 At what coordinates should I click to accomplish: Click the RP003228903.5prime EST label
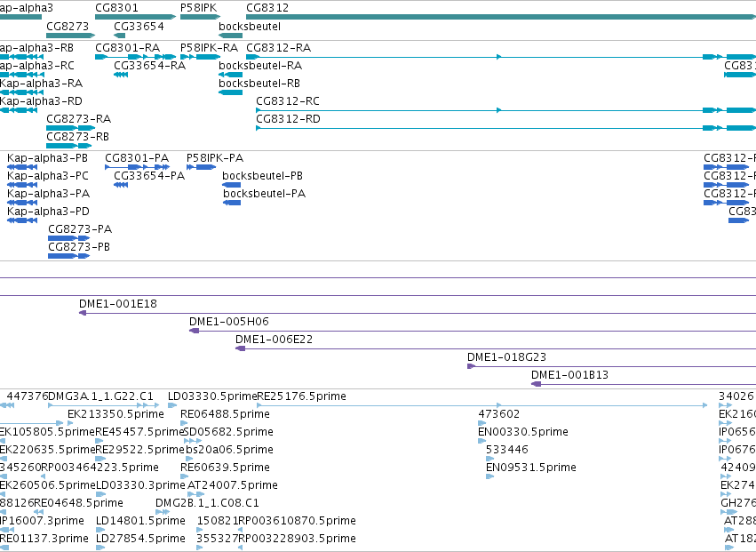point(298,538)
